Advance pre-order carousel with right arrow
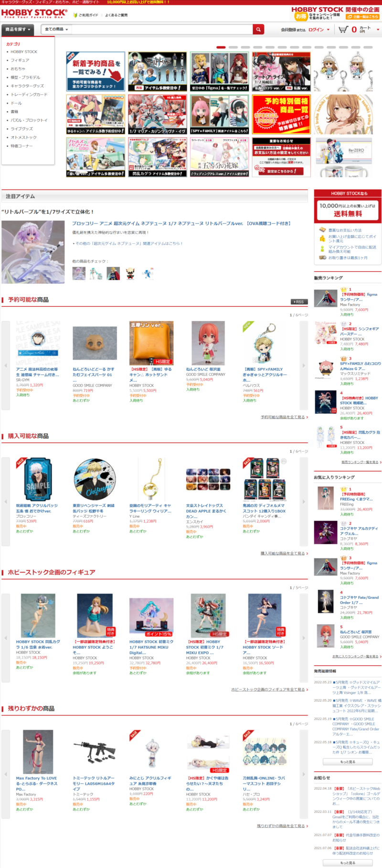The image size is (382, 868). [x=304, y=366]
